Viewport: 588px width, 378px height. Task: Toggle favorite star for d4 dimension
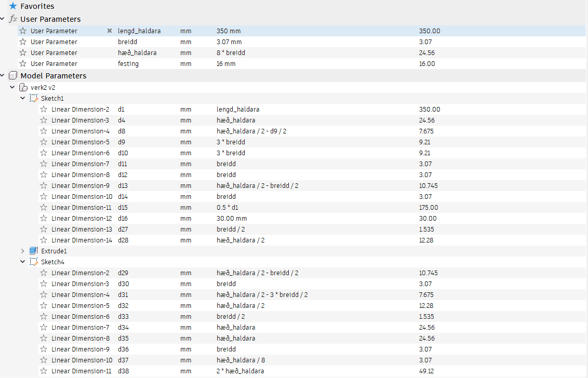[44, 120]
